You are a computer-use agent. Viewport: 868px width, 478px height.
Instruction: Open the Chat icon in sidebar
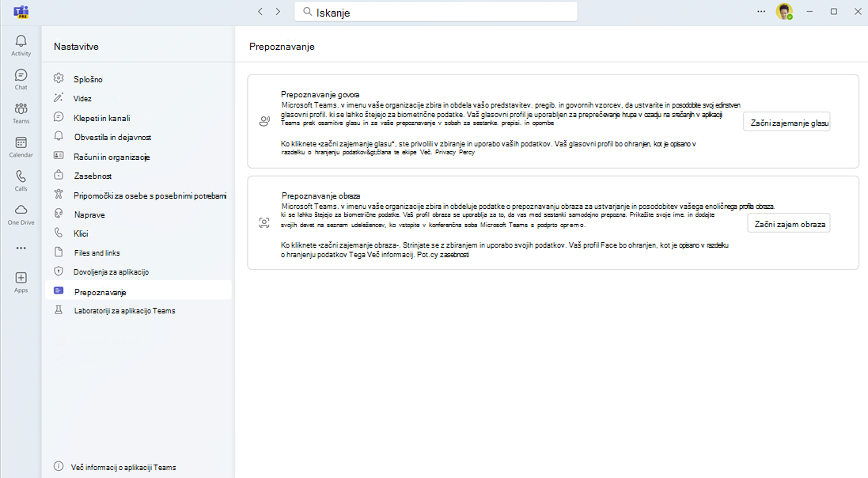pos(21,74)
